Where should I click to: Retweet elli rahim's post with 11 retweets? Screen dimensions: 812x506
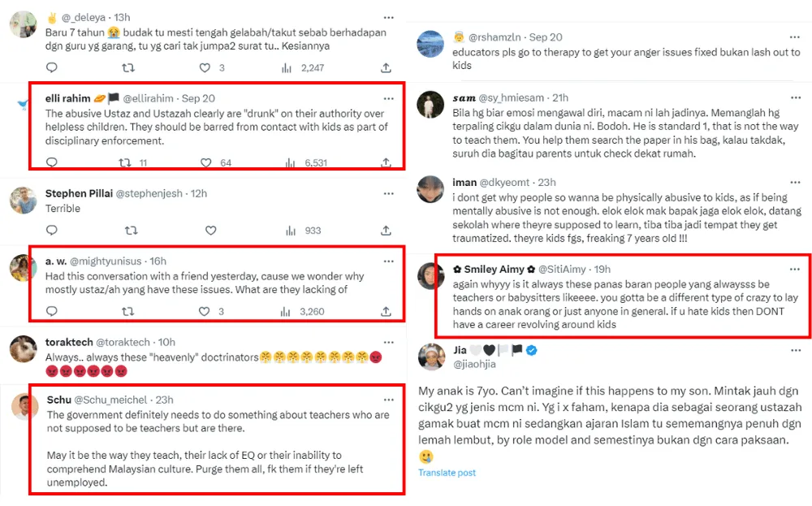pos(125,162)
